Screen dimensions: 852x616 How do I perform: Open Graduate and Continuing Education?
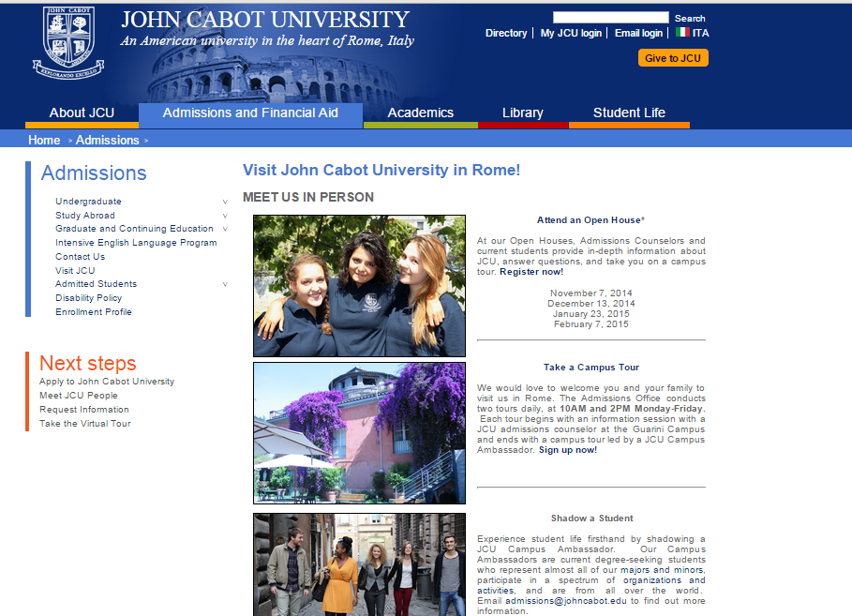point(134,229)
